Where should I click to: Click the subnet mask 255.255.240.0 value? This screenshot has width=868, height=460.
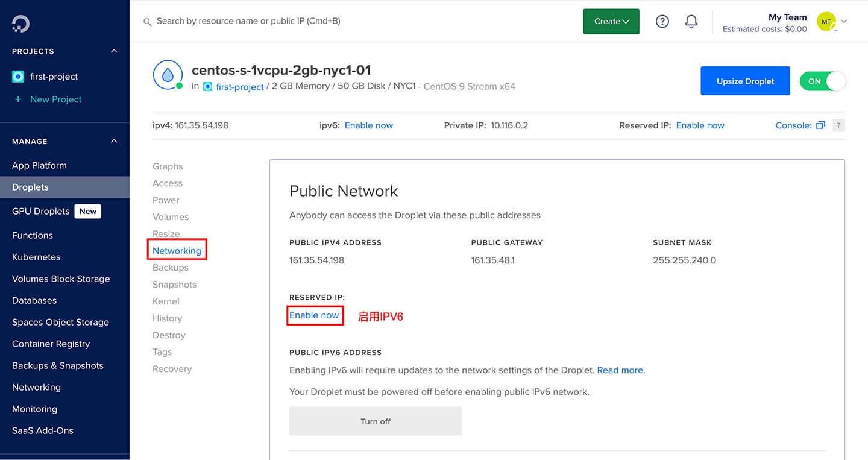tap(685, 260)
